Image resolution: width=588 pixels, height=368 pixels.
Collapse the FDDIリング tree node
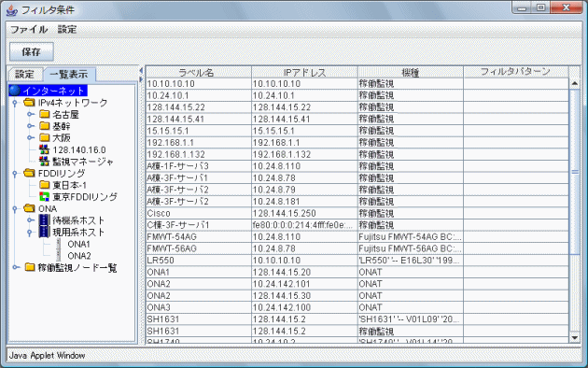click(x=15, y=174)
